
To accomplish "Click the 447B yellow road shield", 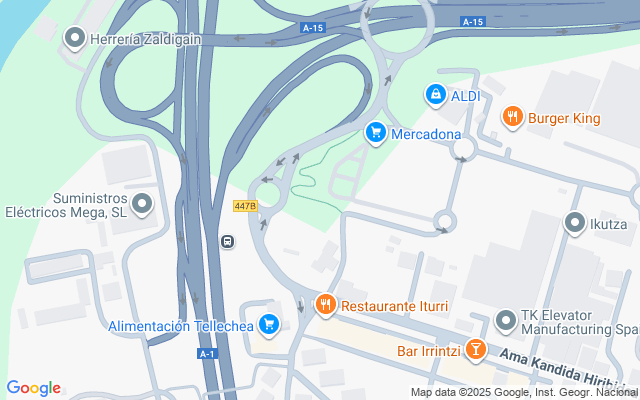I will point(245,206).
